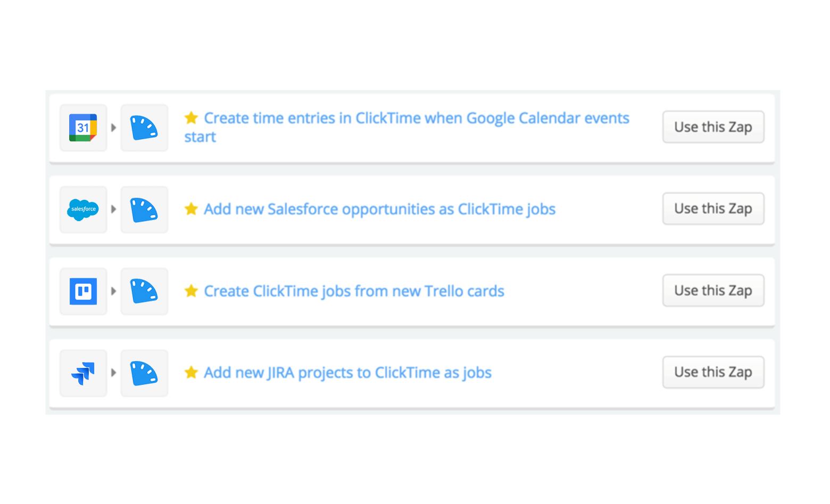Select the Salesforce cloud icon
Viewport: 830px width, 504px height.
pyautogui.click(x=83, y=209)
